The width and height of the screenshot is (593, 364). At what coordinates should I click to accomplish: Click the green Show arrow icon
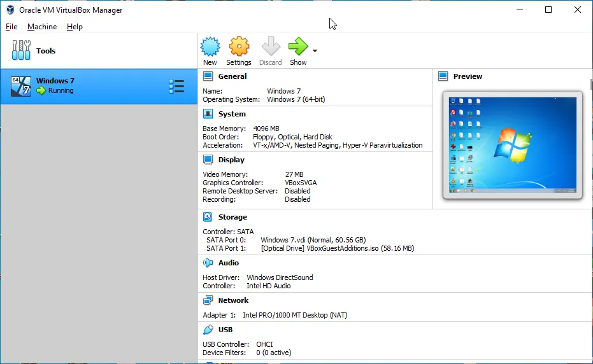point(298,46)
